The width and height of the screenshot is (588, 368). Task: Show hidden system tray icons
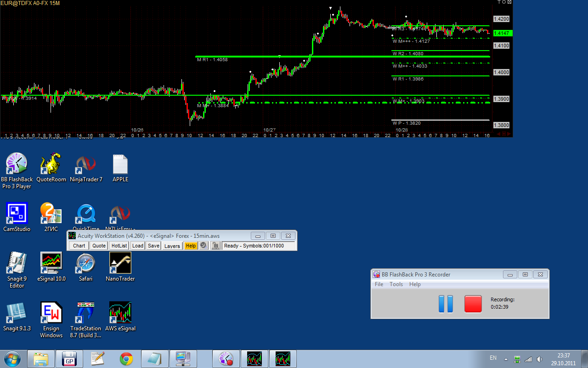coord(506,359)
